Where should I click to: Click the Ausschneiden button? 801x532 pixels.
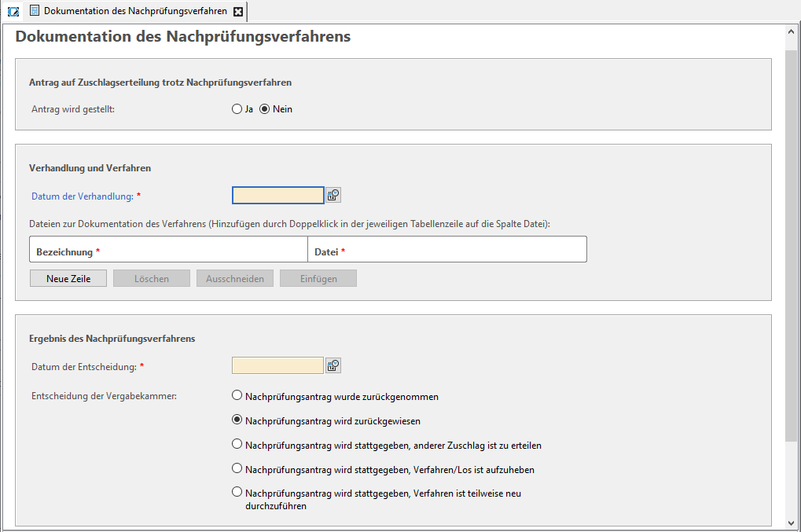(235, 278)
